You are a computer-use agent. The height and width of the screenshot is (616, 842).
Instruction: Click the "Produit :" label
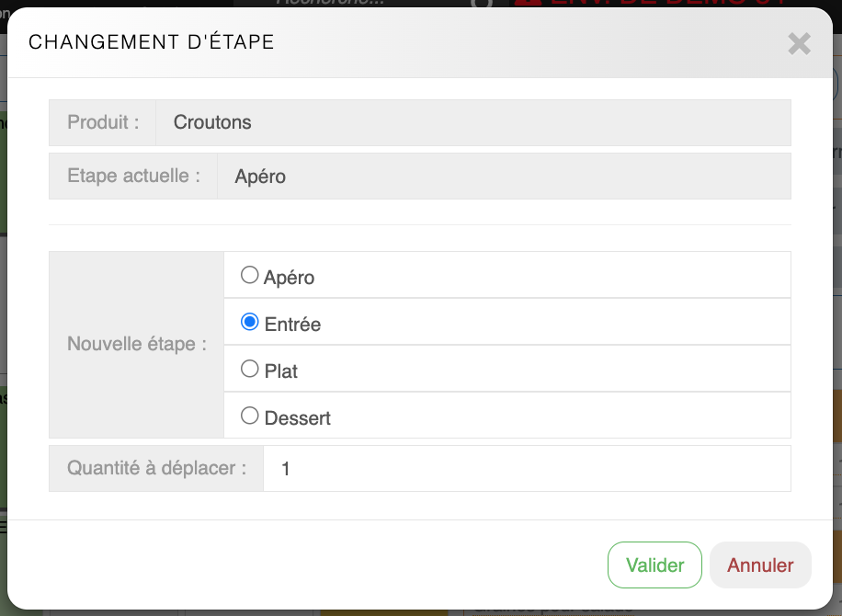point(103,122)
